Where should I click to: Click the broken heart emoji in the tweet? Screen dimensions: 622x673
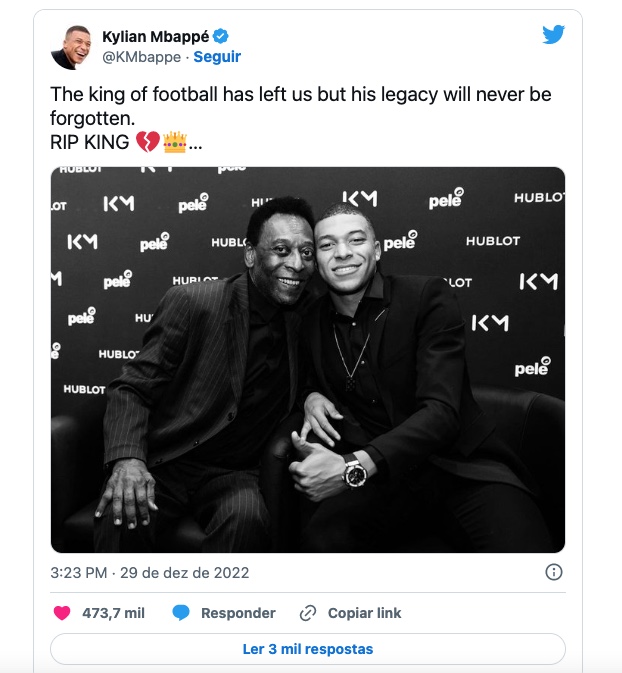click(147, 142)
